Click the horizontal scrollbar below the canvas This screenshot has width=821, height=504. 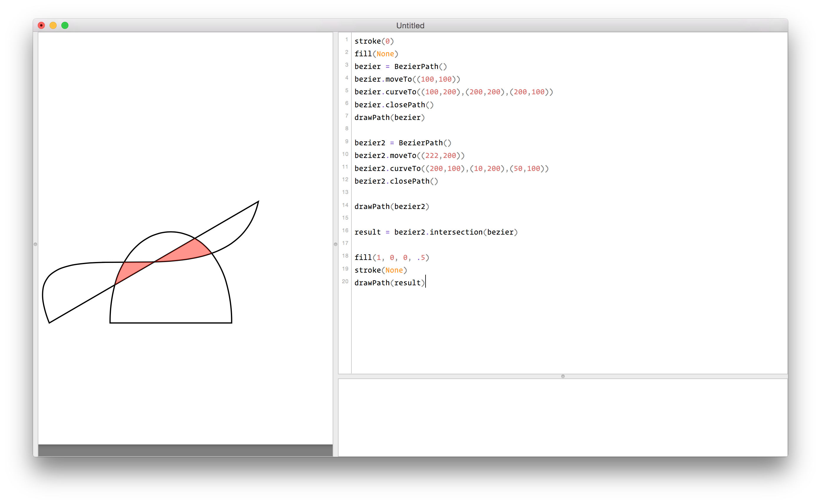tap(185, 449)
